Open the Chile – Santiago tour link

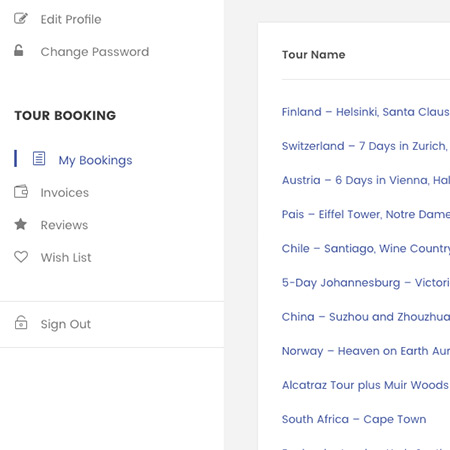point(366,248)
